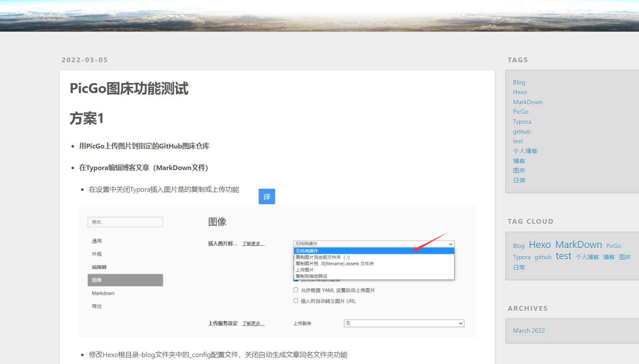Viewport: 639px width, 364px height.
Task: Open the Blog tag in Tags list
Action: (x=519, y=82)
